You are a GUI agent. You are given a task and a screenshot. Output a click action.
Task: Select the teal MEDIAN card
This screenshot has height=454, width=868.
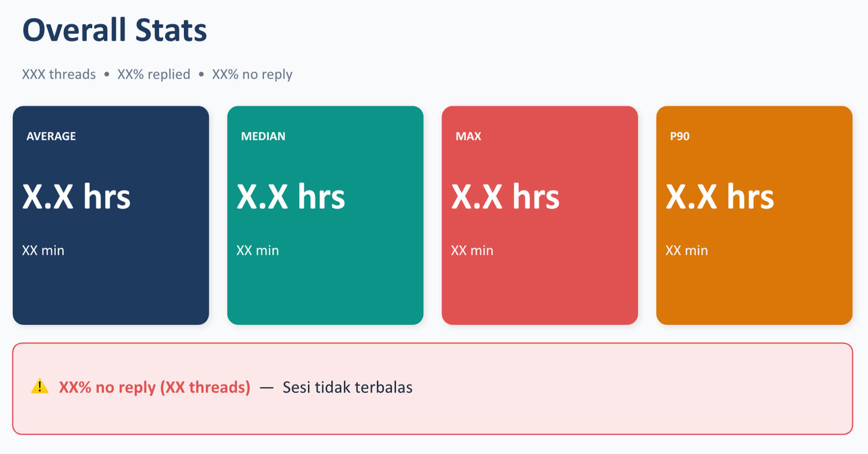pos(325,215)
